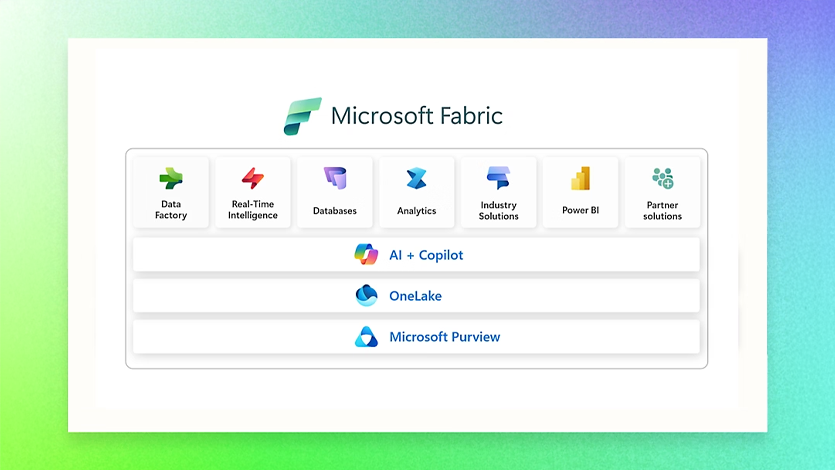Click the Analytics label text

(416, 211)
